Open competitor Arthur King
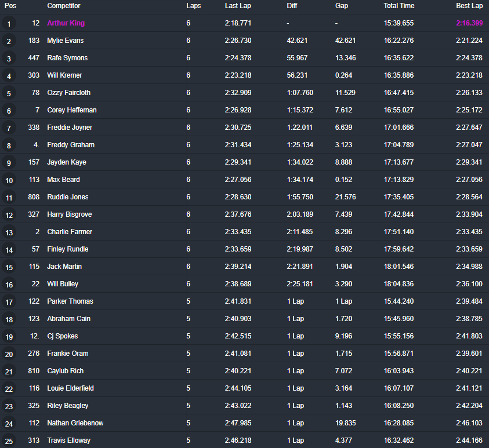Image resolution: width=489 pixels, height=448 pixels. [x=66, y=23]
